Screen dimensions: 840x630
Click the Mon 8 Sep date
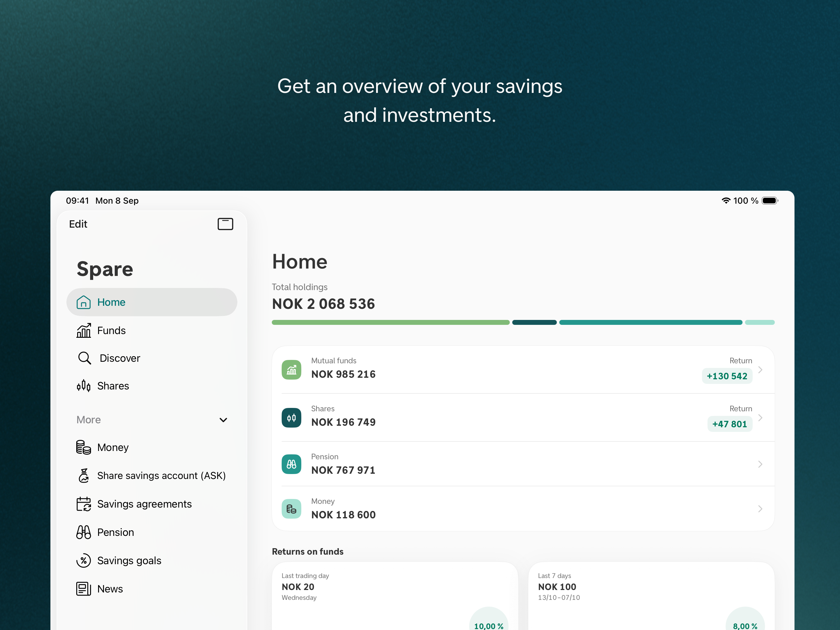(117, 201)
